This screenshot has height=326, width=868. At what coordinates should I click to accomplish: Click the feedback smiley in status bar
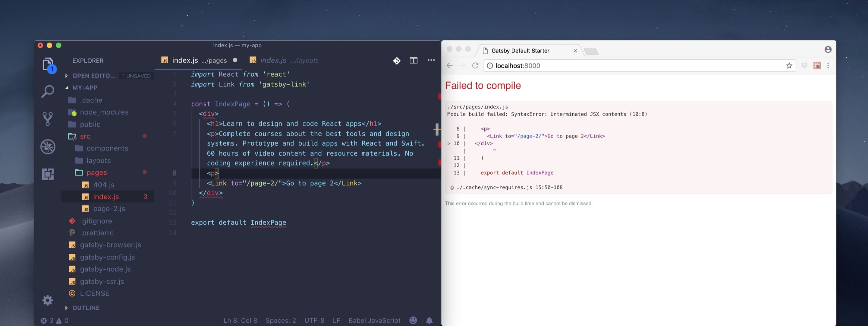(413, 320)
